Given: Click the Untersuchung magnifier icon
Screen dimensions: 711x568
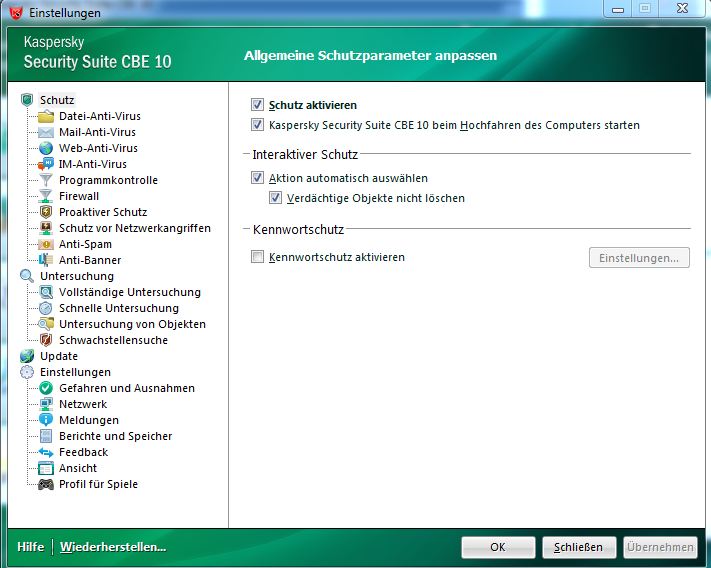Looking at the screenshot, I should click(x=27, y=276).
